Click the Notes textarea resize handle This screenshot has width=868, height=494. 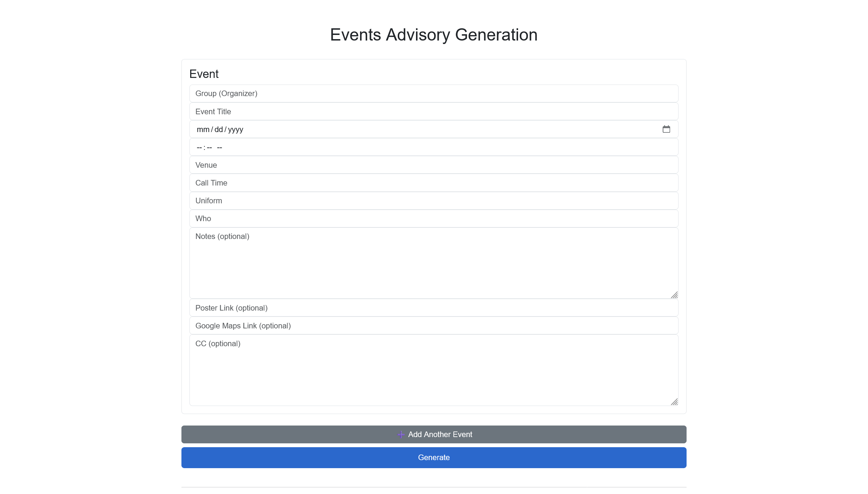point(675,295)
